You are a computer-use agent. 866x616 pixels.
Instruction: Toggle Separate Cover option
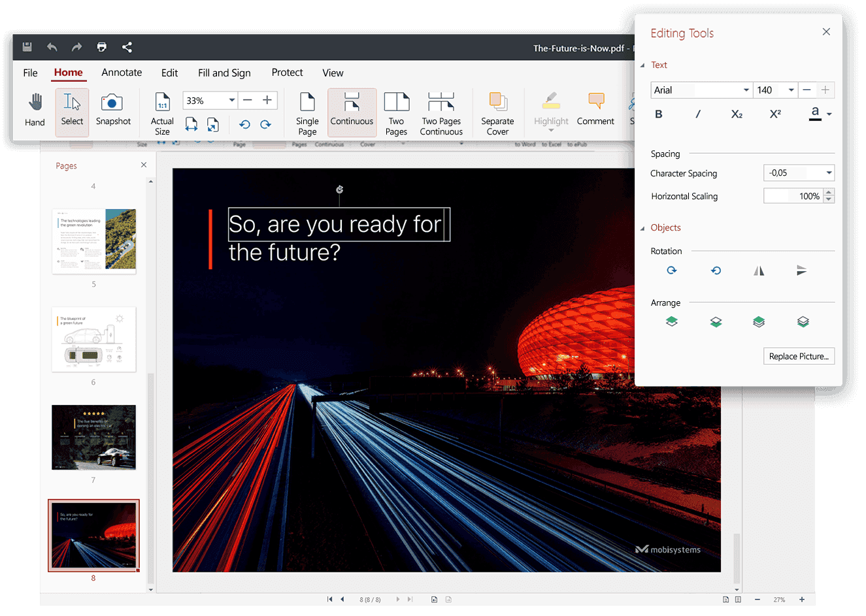497,113
